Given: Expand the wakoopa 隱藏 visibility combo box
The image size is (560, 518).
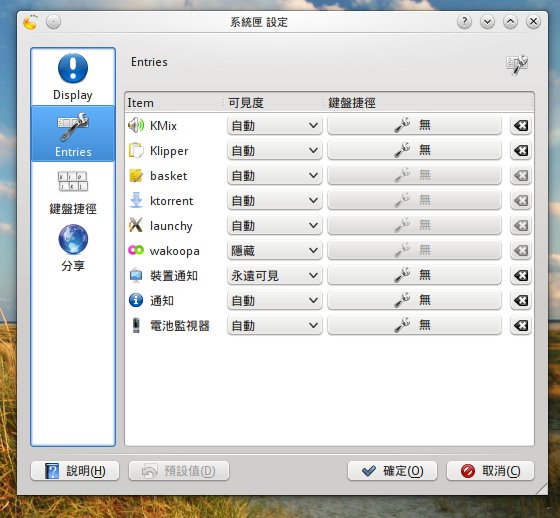Looking at the screenshot, I should 275,250.
